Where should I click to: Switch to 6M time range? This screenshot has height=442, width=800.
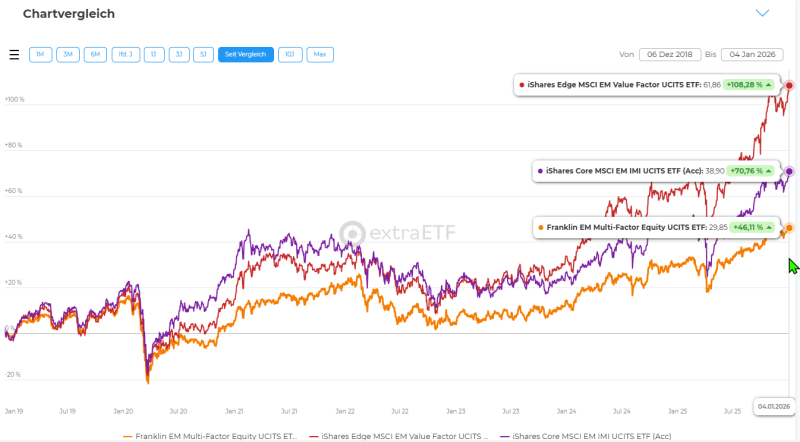[x=96, y=54]
